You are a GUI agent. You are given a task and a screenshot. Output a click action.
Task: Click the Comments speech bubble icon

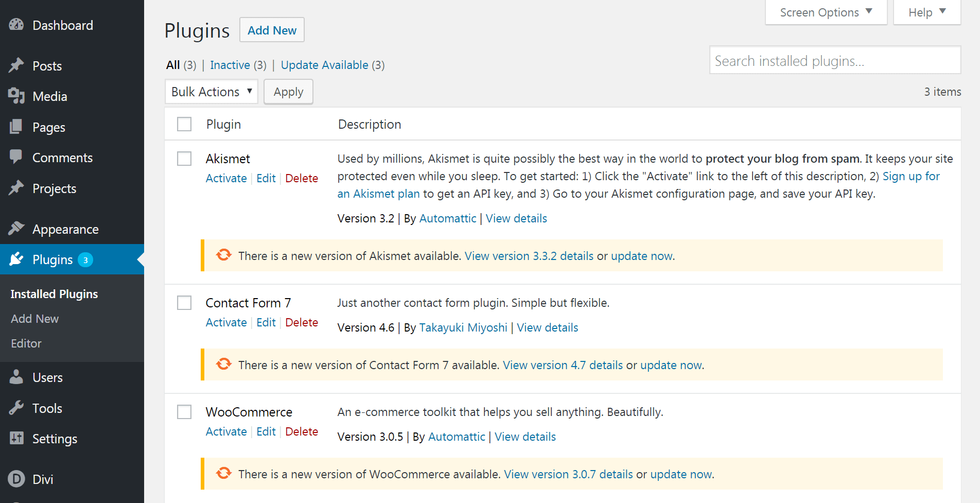tap(16, 157)
